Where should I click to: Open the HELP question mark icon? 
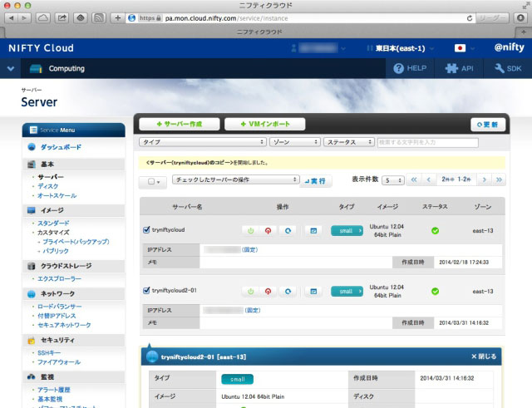point(398,68)
